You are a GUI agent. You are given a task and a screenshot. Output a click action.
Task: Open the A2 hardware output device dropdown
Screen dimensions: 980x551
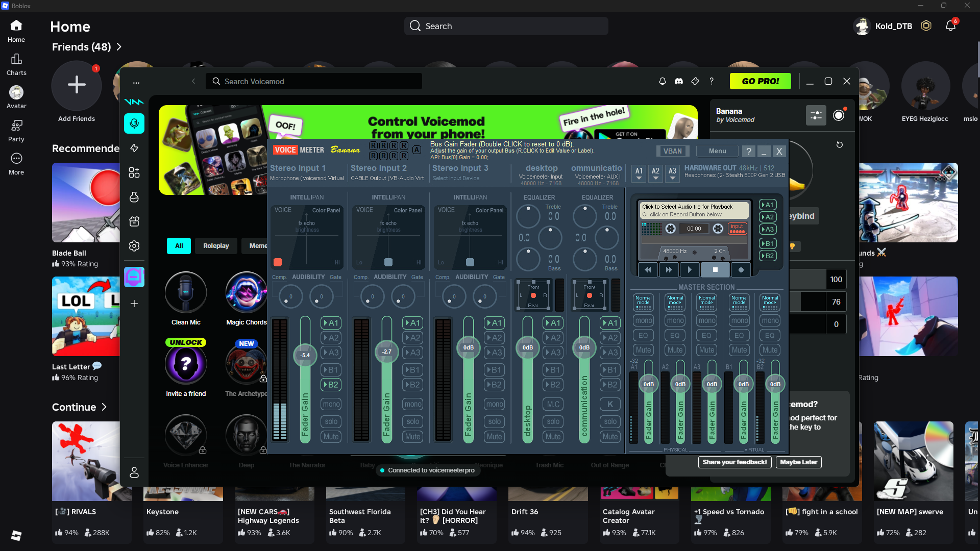click(x=656, y=173)
